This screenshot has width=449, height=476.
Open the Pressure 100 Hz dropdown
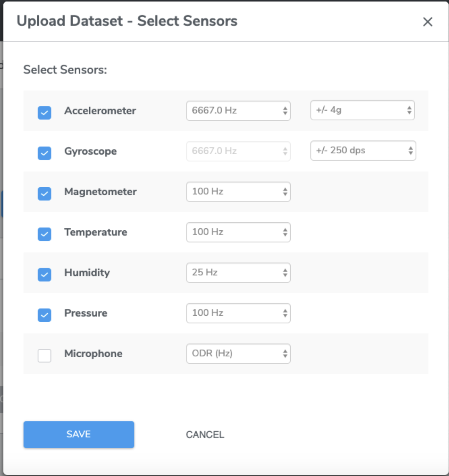pos(238,313)
